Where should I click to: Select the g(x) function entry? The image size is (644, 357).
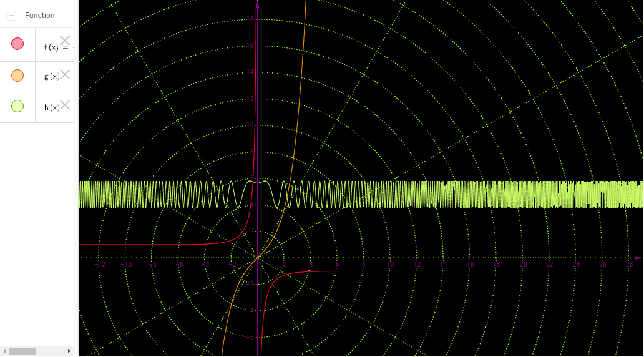tap(55, 77)
